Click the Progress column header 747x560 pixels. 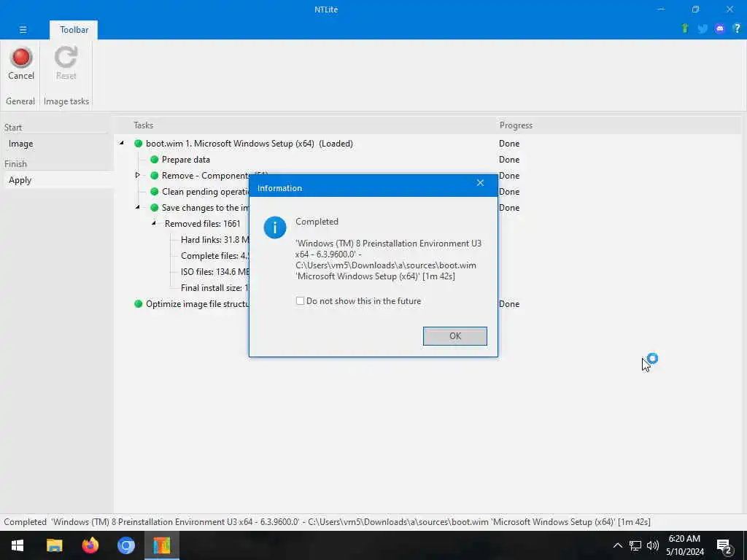point(516,125)
